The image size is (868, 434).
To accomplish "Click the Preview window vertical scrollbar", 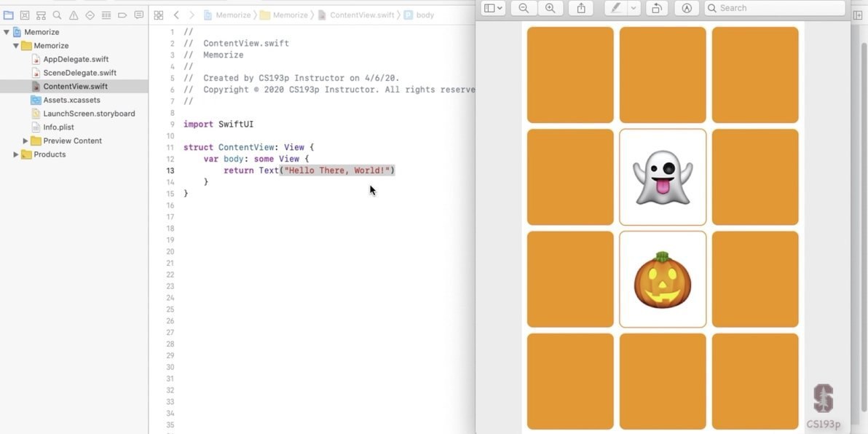I will [864, 227].
